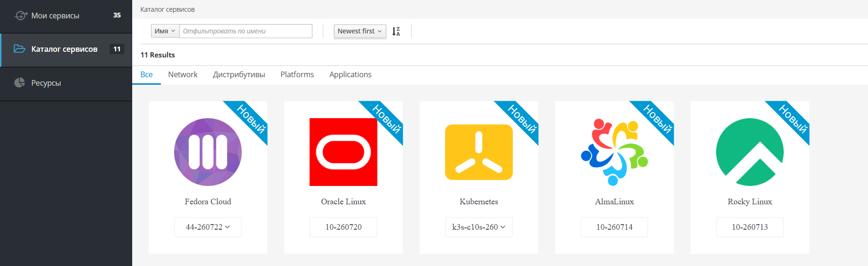Open the Newest first sort dropdown
The width and height of the screenshot is (868, 266).
(x=360, y=31)
